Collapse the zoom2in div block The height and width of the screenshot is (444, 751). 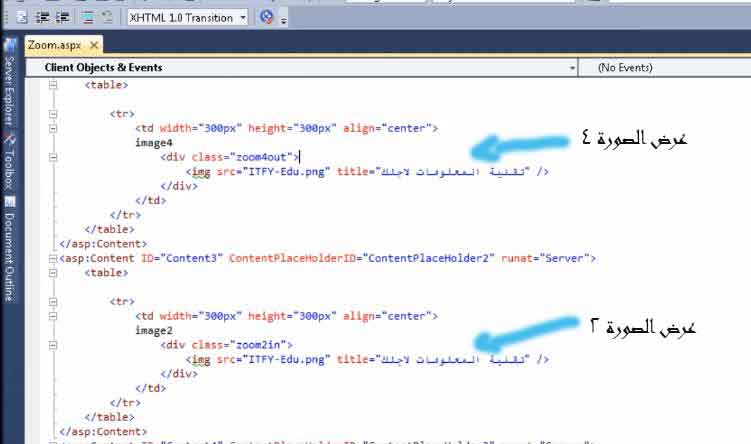point(52,345)
